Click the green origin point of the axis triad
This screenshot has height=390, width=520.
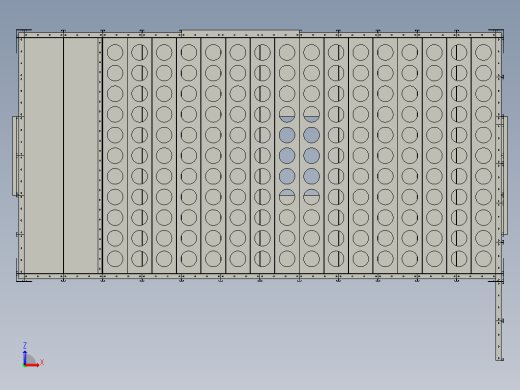click(24, 366)
